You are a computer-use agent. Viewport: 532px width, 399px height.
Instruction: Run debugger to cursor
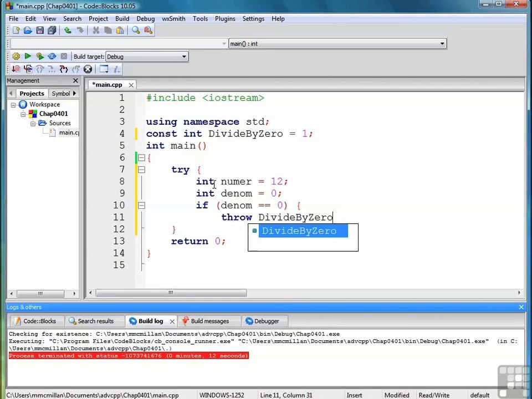pos(28,69)
